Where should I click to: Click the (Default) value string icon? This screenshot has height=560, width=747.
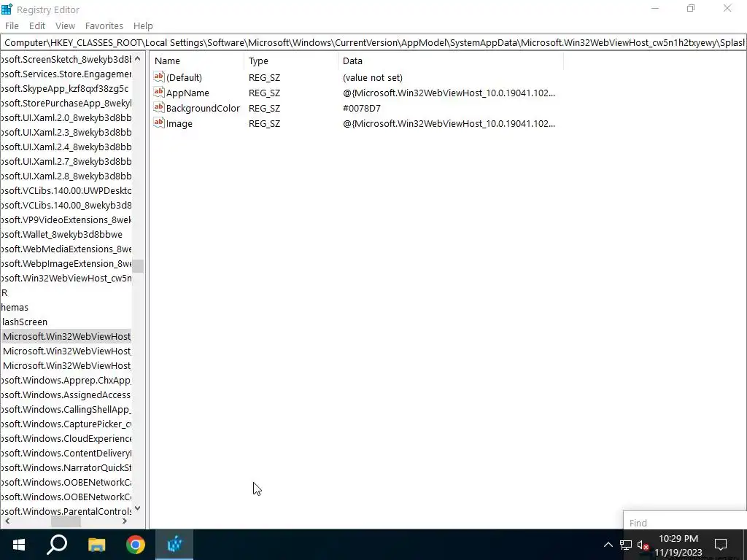[158, 77]
